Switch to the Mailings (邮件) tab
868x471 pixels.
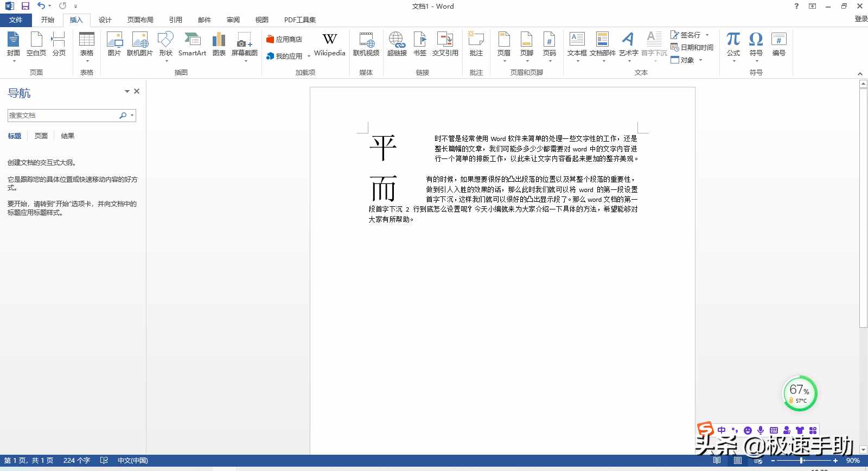(x=205, y=20)
